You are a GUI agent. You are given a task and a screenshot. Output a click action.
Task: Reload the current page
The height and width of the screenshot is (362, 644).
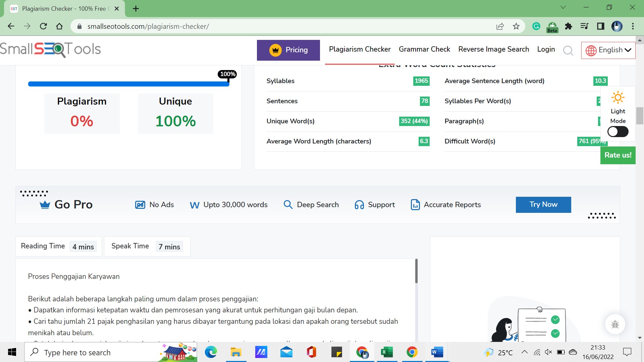coord(43,26)
